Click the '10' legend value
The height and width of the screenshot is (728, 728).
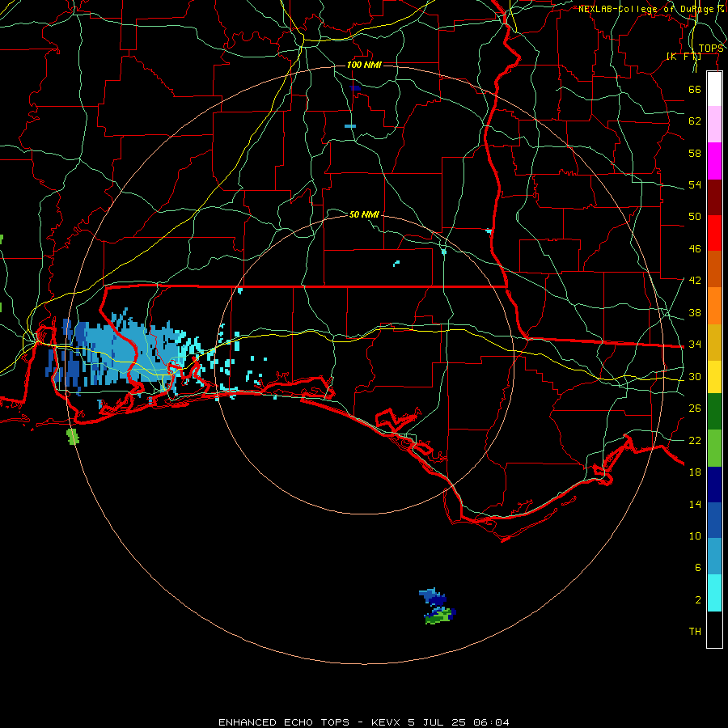pos(695,536)
